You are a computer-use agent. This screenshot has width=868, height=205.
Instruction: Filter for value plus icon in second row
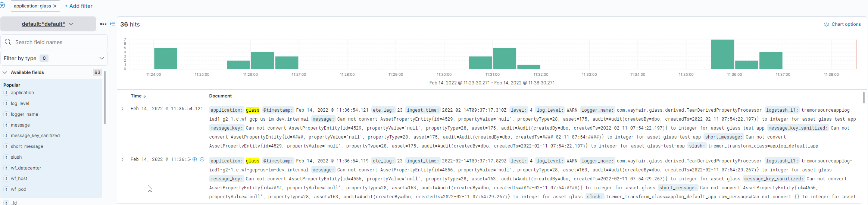coord(195,159)
